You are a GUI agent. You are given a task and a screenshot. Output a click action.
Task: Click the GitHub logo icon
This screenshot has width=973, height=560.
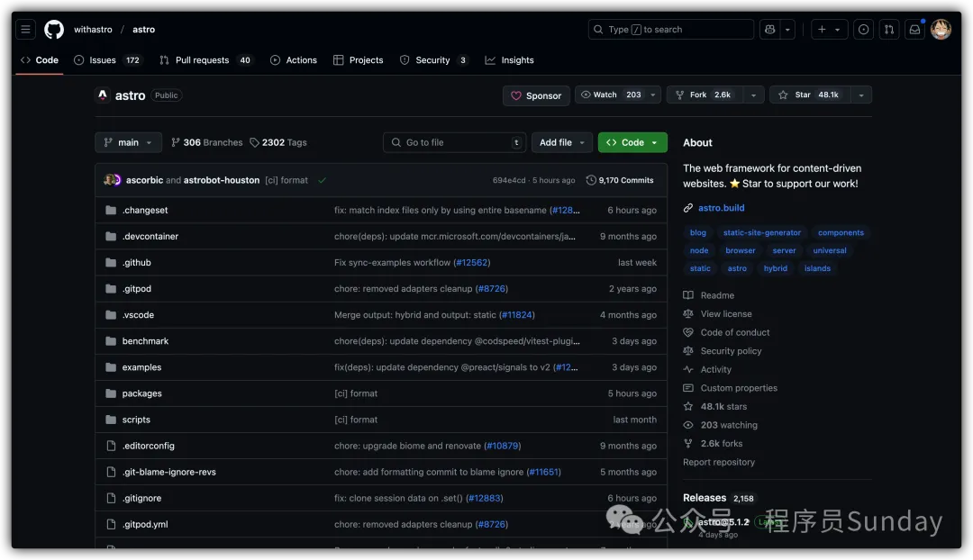click(x=54, y=30)
